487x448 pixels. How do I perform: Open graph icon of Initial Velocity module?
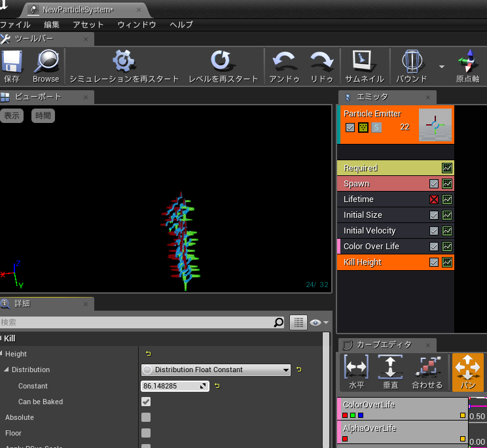coord(447,230)
